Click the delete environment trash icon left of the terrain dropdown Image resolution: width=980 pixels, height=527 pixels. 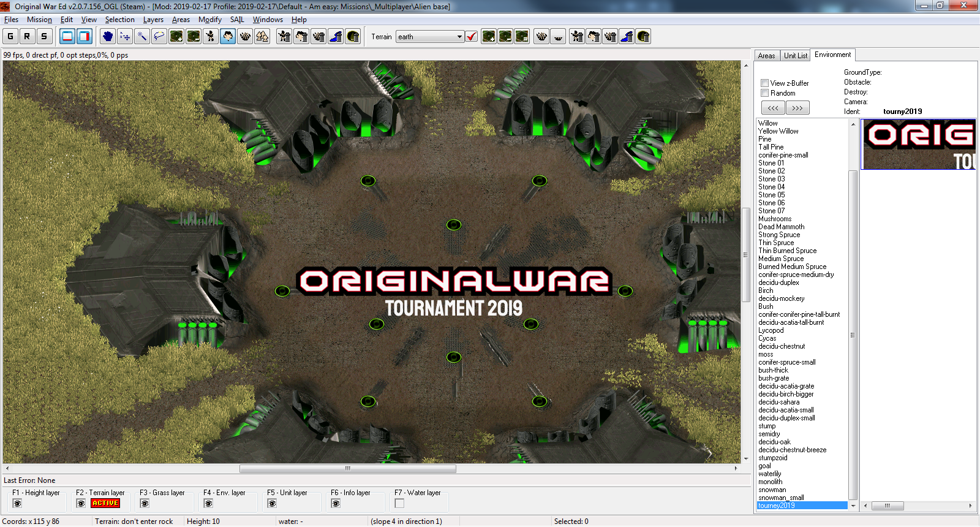pos(301,36)
